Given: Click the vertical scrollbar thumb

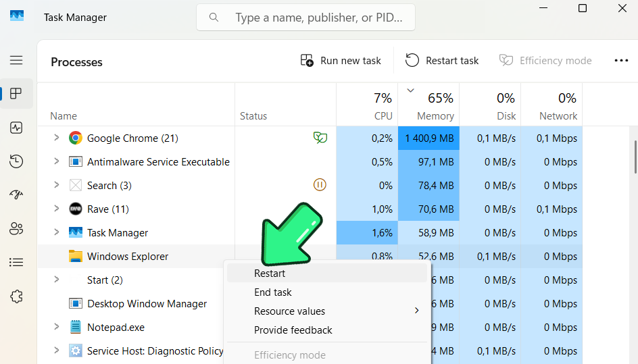Looking at the screenshot, I should (635, 157).
